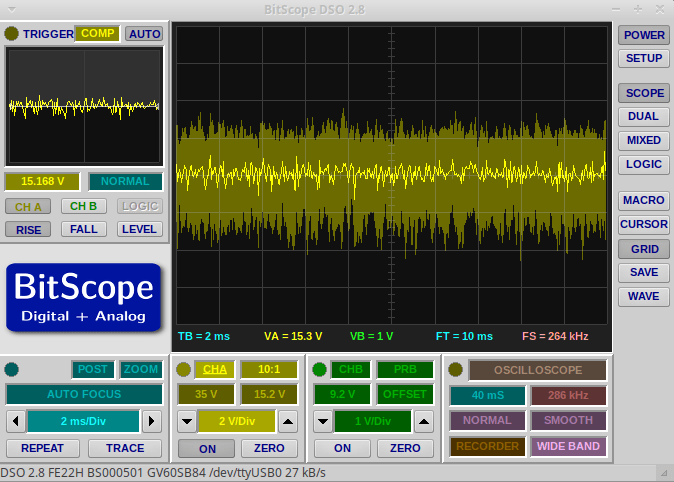674x482 pixels.
Task: Toggle AUTO trigger mode
Action: (x=145, y=34)
